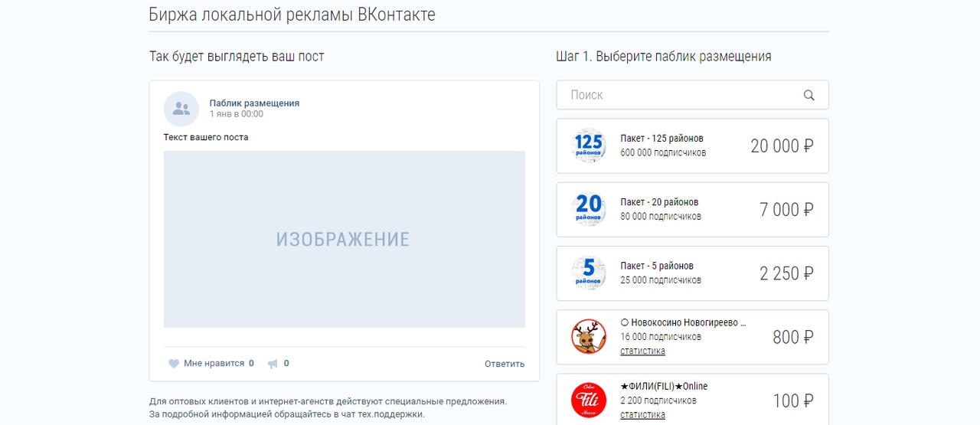This screenshot has width=980, height=425.
Task: Click the Биржа локальной рекламы ВКонтакте heading
Action: 292,15
